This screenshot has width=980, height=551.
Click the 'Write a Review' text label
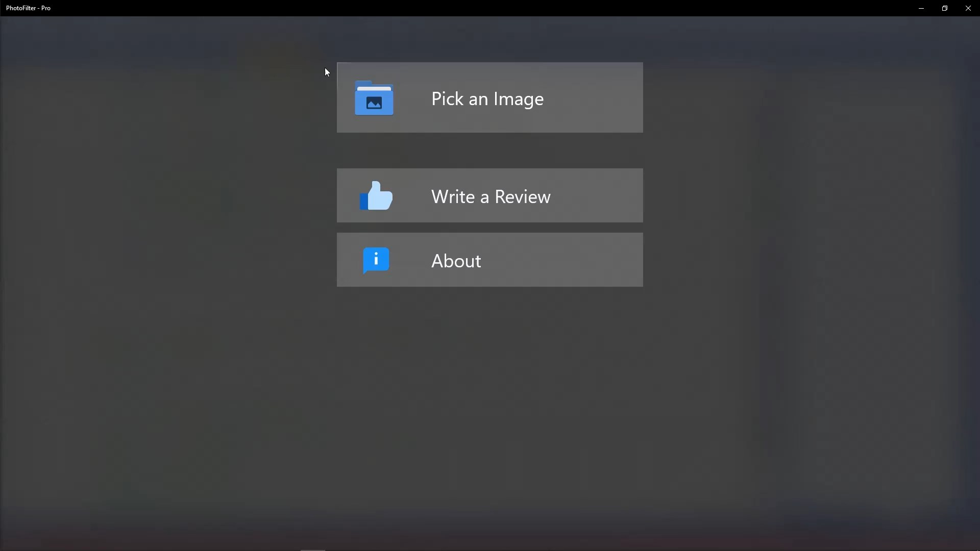click(491, 197)
